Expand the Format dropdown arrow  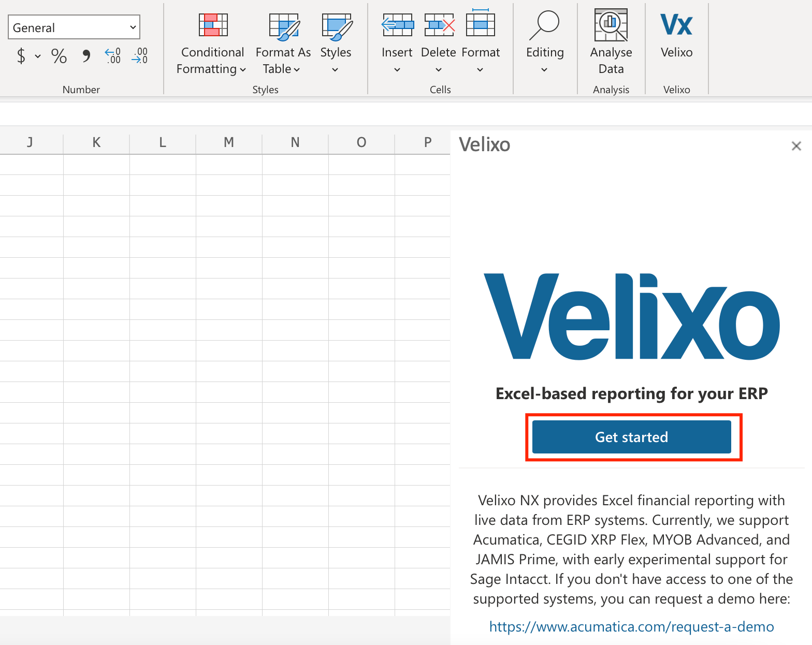click(x=480, y=70)
